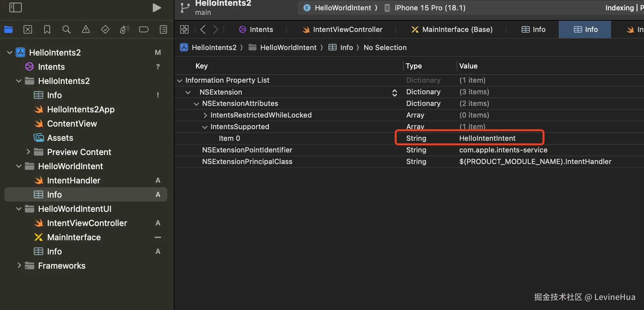
Task: Collapse the IntentsSupported array
Action: coord(205,127)
